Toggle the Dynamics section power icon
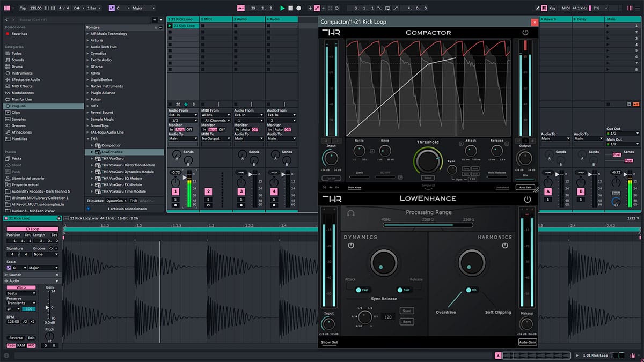 click(351, 246)
